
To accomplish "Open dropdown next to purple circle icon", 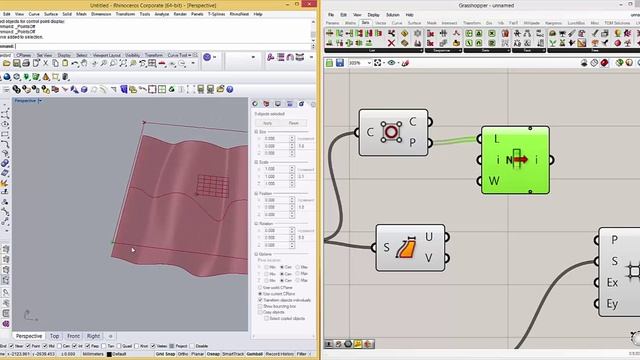I will click(x=214, y=58).
